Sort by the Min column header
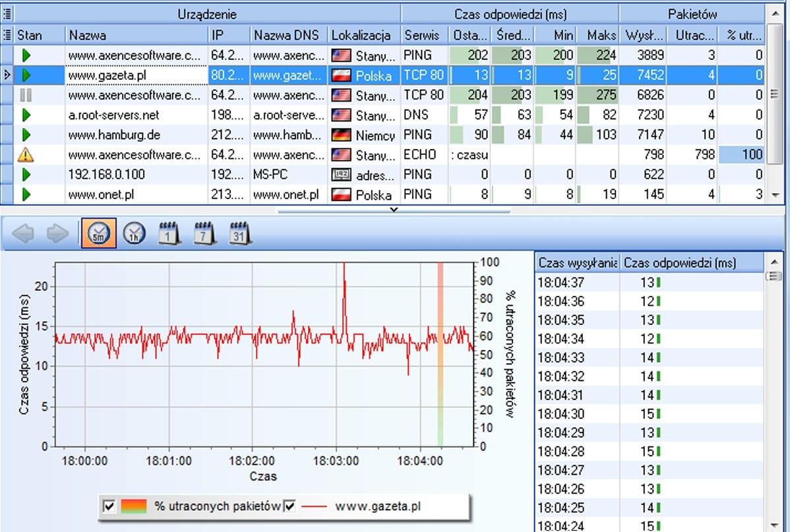The image size is (790, 532). click(x=555, y=35)
